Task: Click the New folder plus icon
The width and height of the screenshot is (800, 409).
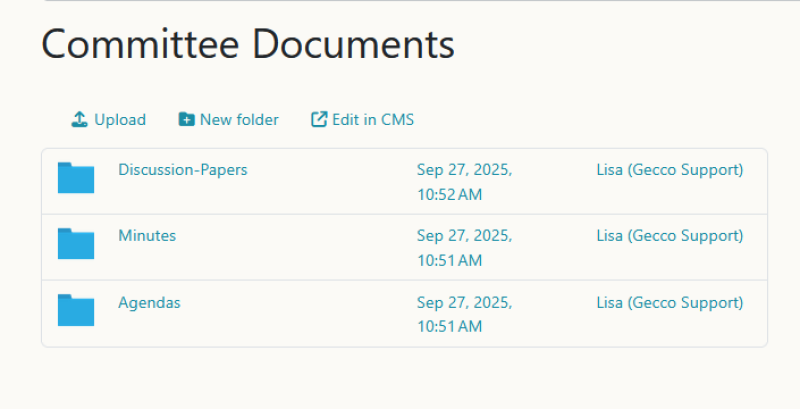Action: [x=186, y=120]
